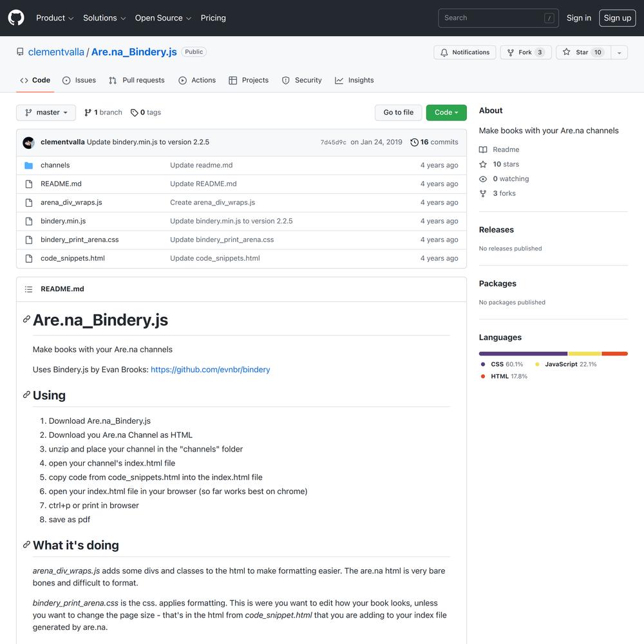Click the star icon in Star button
This screenshot has width=644, height=644.
[566, 52]
